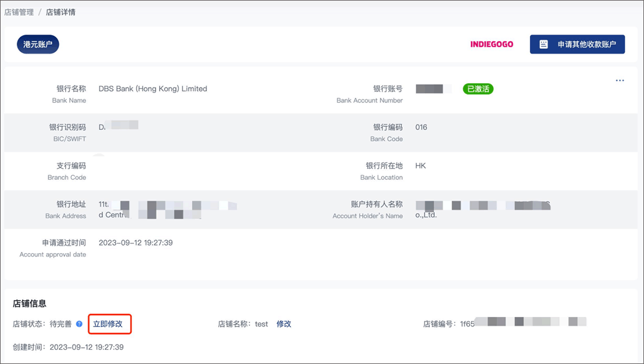Click the 店铺详情 breadcrumb item
644x364 pixels.
click(60, 12)
